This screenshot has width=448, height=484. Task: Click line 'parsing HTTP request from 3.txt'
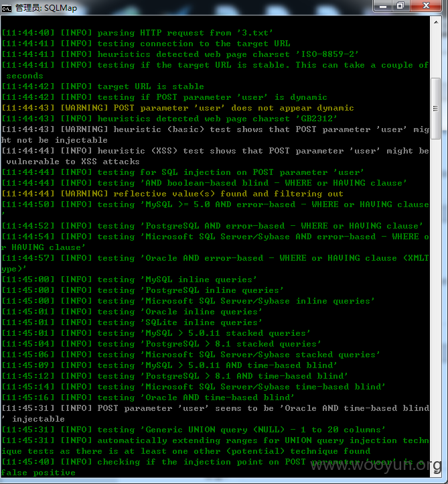(x=137, y=33)
